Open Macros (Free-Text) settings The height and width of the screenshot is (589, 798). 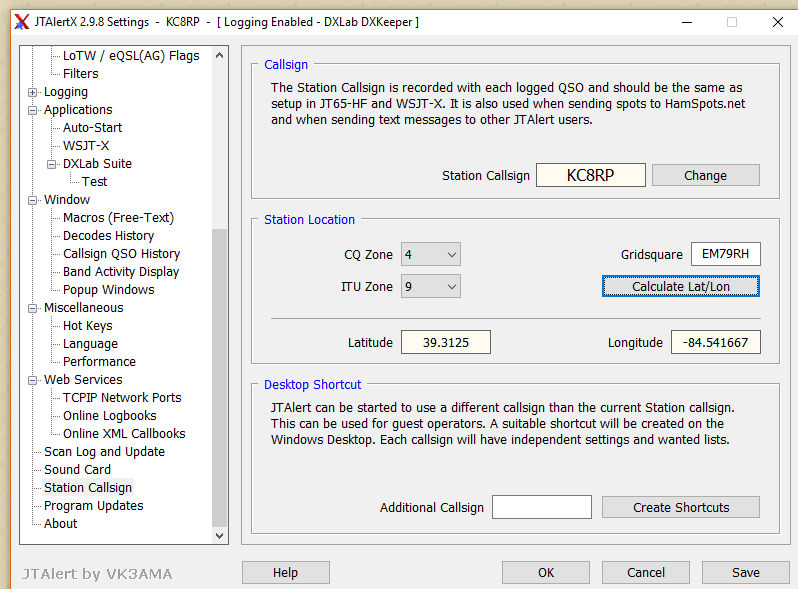point(118,218)
